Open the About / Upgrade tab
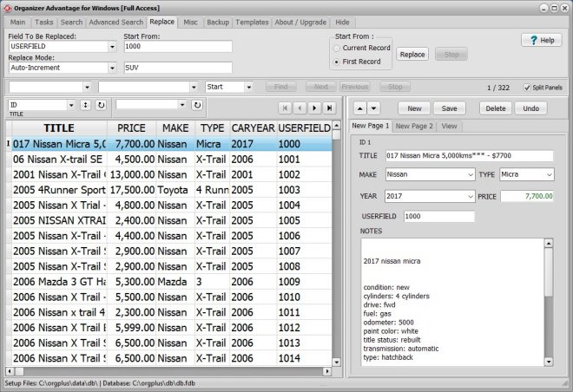 (300, 23)
